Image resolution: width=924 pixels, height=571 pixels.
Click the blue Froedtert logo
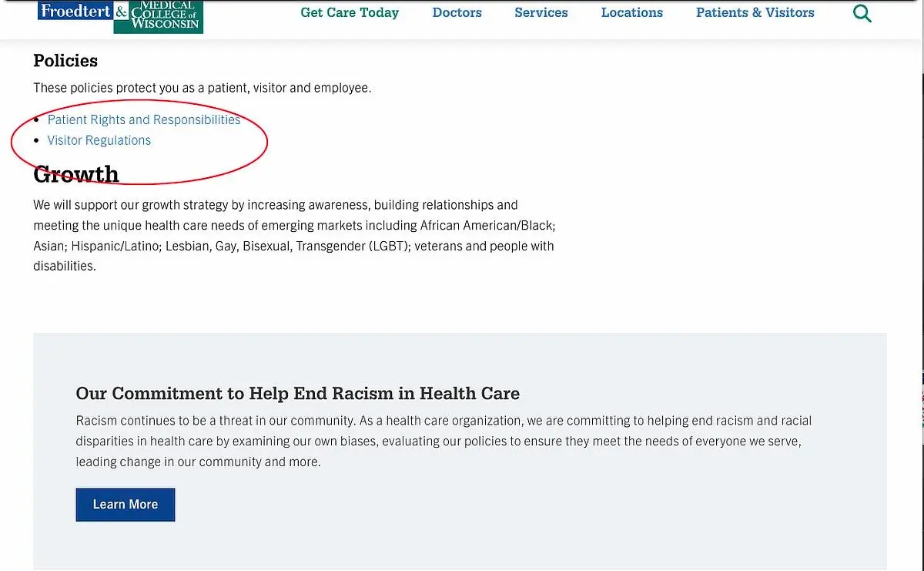[x=75, y=10]
